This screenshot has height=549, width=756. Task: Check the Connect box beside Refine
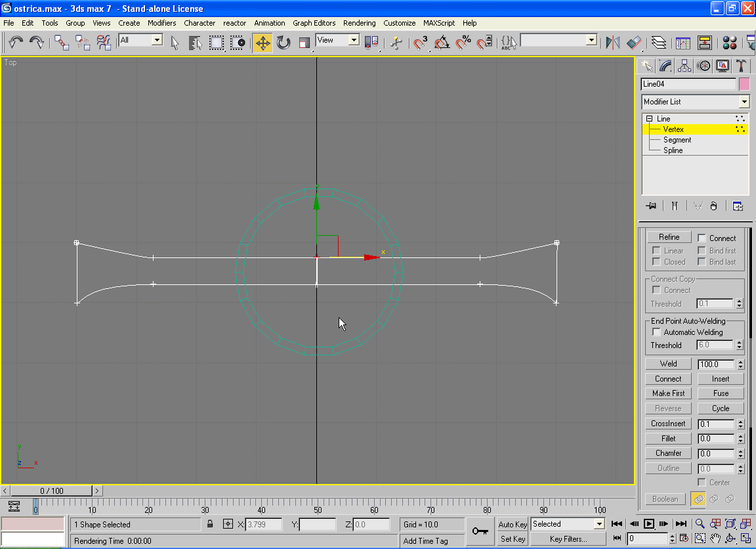[702, 238]
